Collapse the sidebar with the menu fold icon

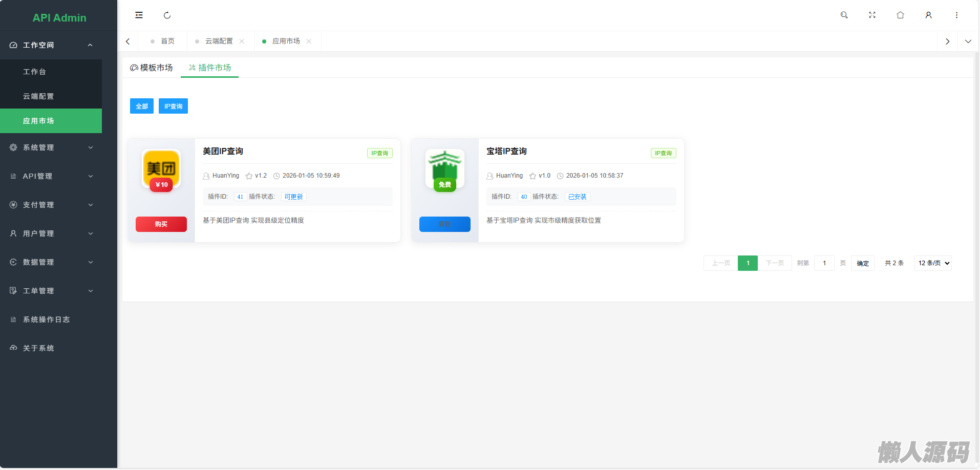tap(139, 15)
